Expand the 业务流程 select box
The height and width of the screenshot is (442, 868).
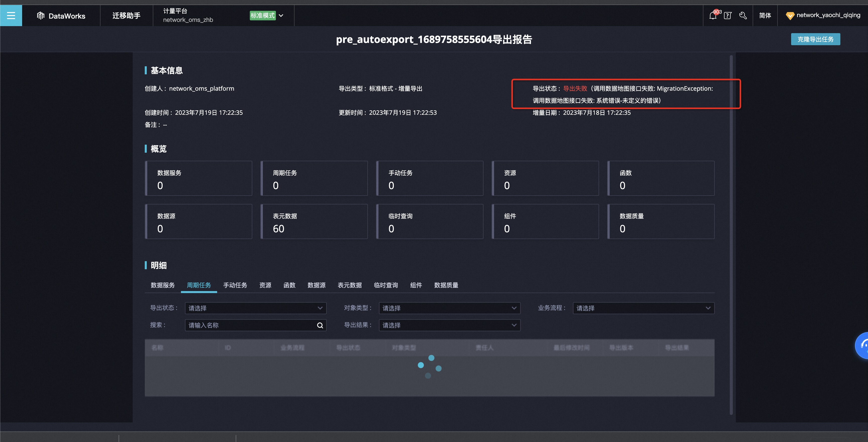click(643, 308)
